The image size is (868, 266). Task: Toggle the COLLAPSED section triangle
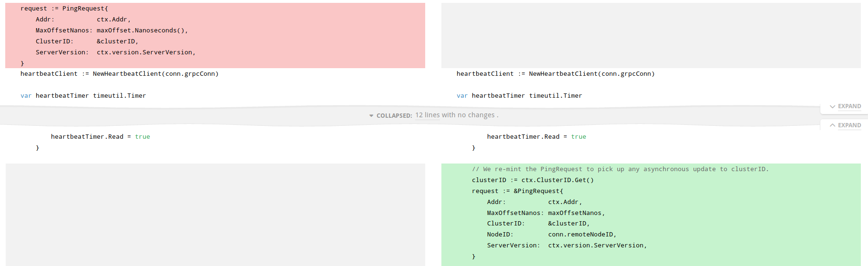pyautogui.click(x=371, y=116)
